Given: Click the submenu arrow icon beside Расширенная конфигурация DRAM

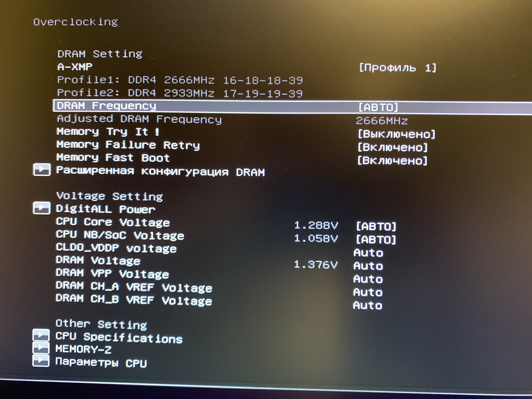Looking at the screenshot, I should (42, 170).
